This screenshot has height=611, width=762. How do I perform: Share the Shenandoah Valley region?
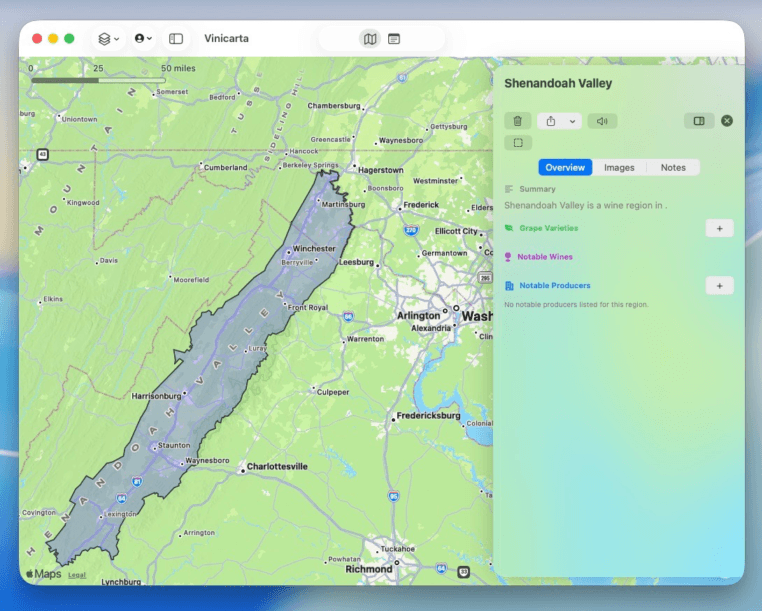[x=551, y=121]
